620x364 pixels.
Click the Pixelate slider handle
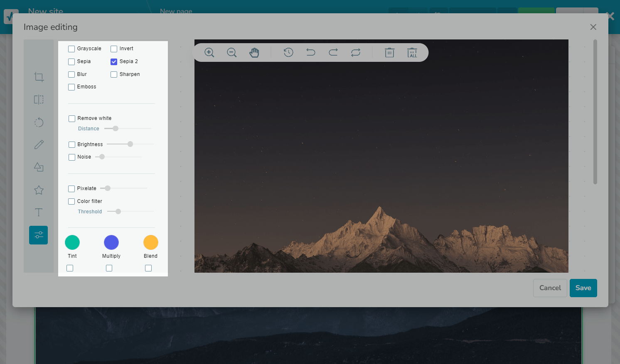108,188
